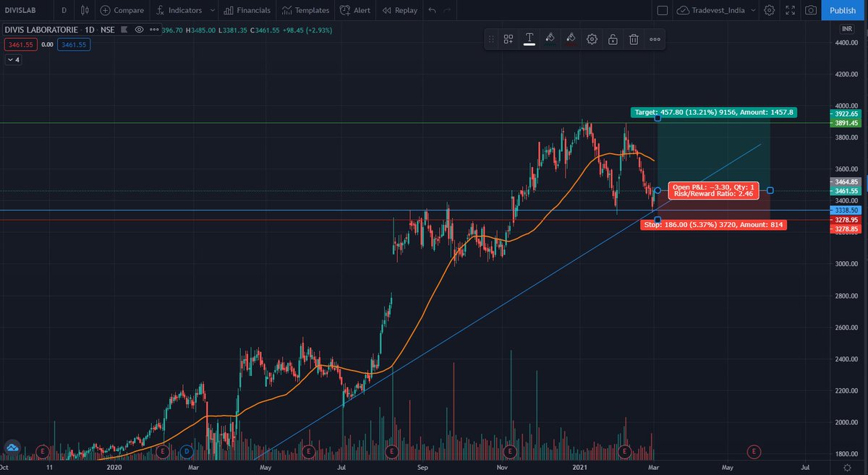Open the Indicators fx icon
This screenshot has height=475, width=868.
coord(160,10)
